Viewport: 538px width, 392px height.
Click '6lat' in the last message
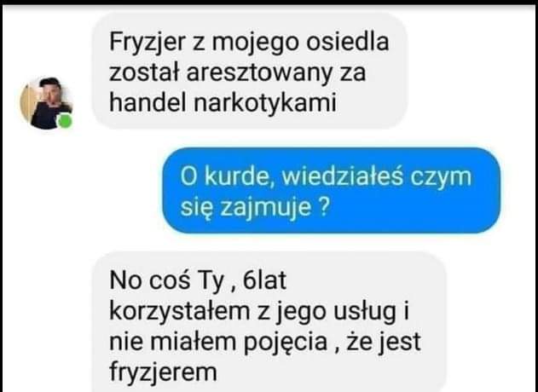click(x=264, y=280)
